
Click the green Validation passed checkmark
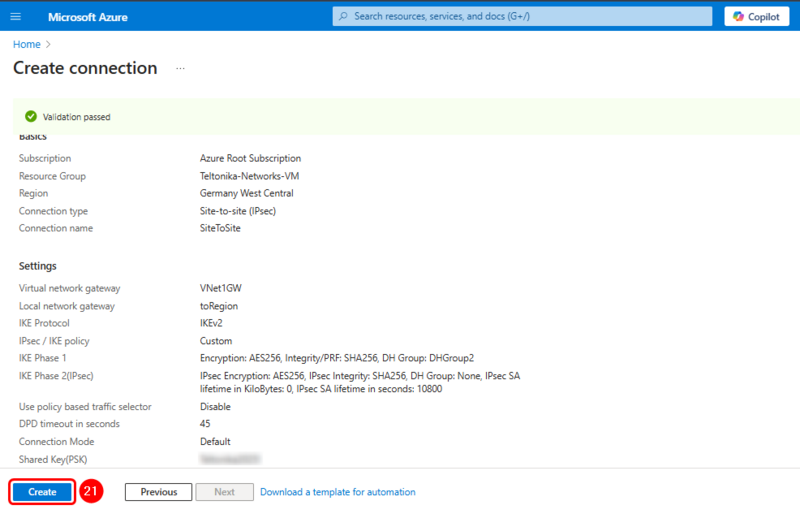[x=30, y=116]
